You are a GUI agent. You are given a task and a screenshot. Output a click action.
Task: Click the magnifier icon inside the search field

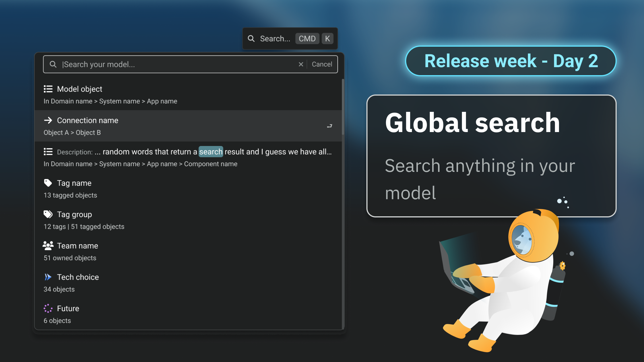(53, 64)
